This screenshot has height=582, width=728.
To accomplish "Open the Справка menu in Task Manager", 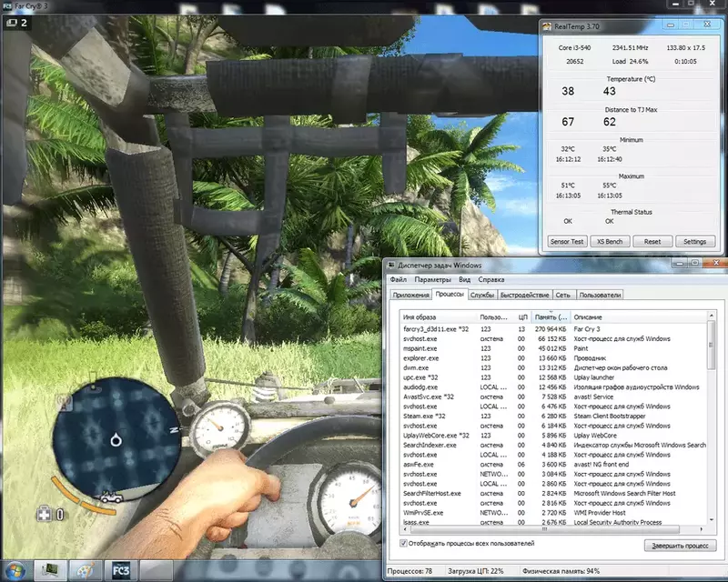I will 491,279.
